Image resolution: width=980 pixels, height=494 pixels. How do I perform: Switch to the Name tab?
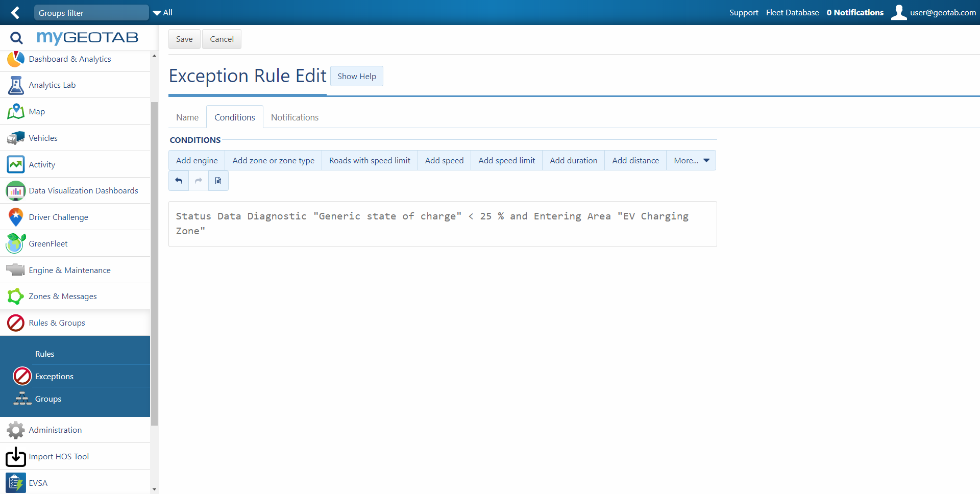click(x=187, y=117)
